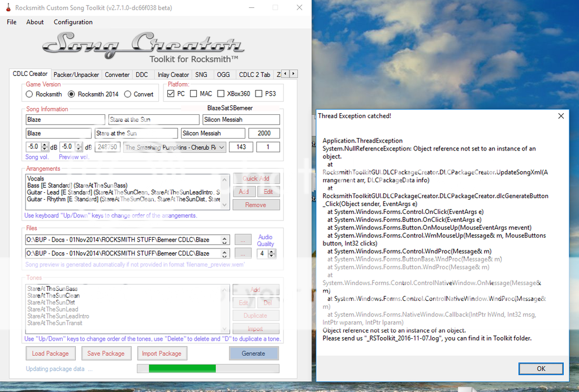Click the guitar app icon in title bar

(x=8, y=8)
